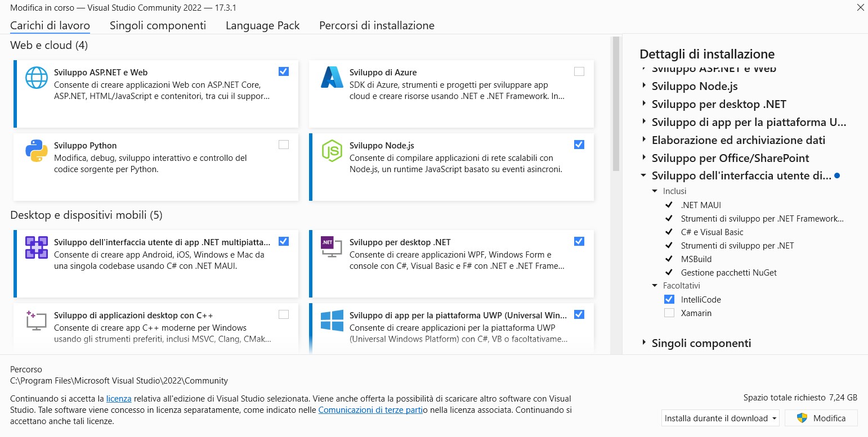Click the shield icon on Modifica button
Image resolution: width=868 pixels, height=437 pixels.
point(803,418)
